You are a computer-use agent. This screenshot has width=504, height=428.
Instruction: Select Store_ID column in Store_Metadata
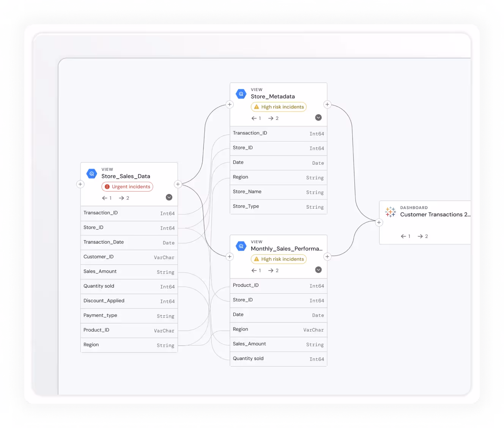[x=279, y=148]
